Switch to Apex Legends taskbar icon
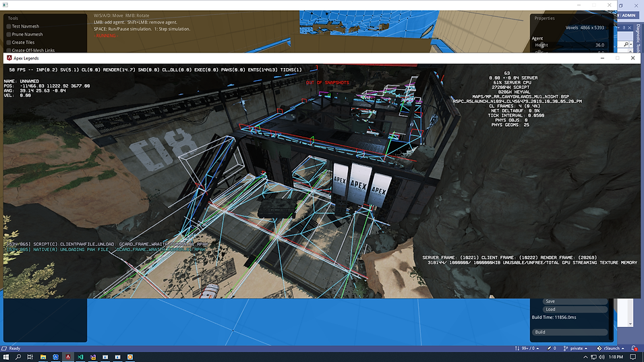The image size is (644, 362). pyautogui.click(x=68, y=357)
